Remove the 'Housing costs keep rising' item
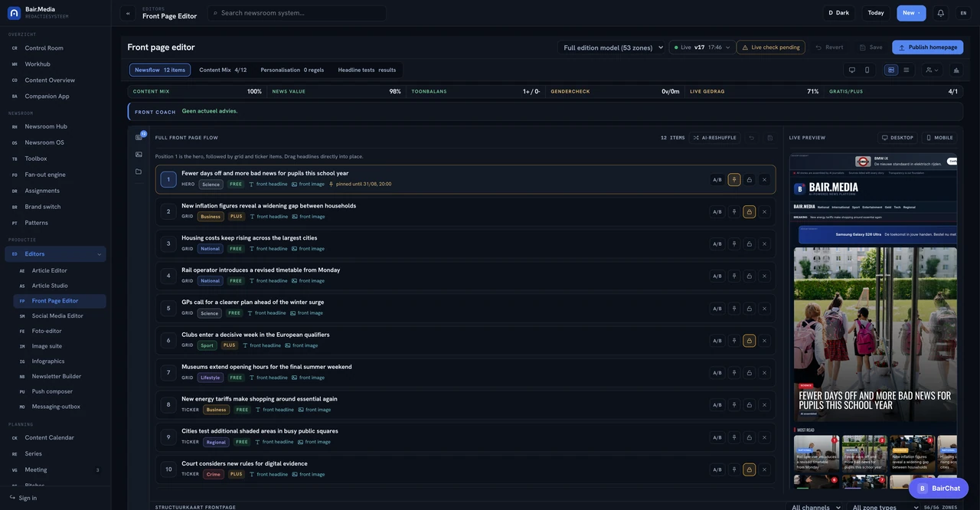 click(x=764, y=244)
